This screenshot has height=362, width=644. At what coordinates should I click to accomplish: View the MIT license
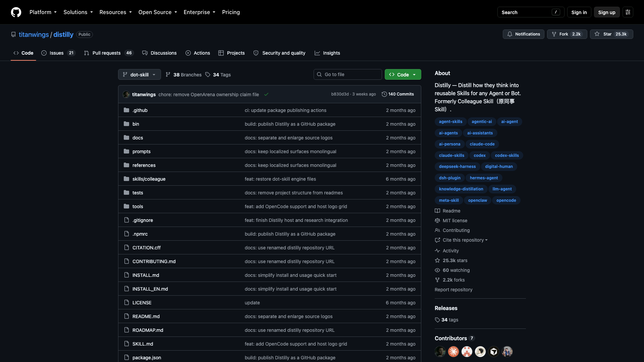click(451, 221)
